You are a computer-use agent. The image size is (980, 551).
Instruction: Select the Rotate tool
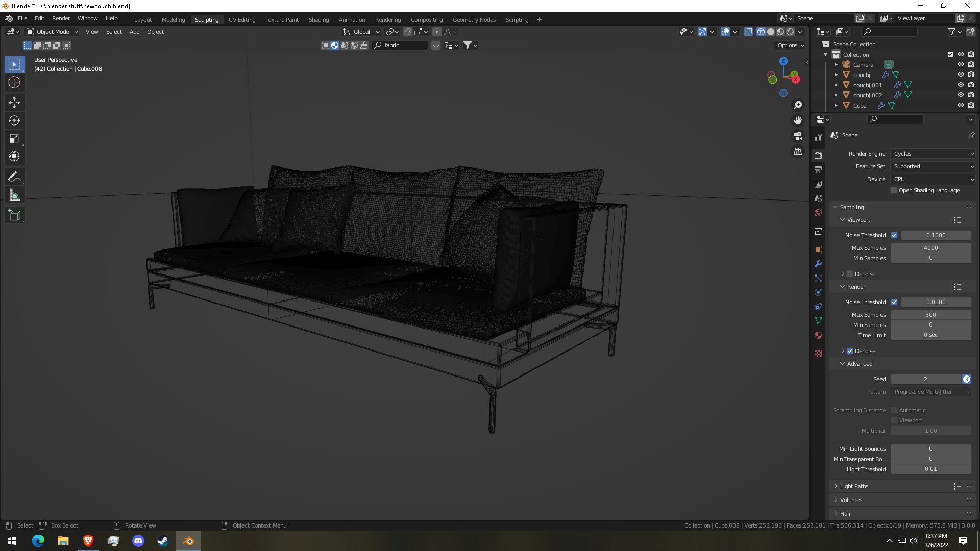tap(14, 120)
